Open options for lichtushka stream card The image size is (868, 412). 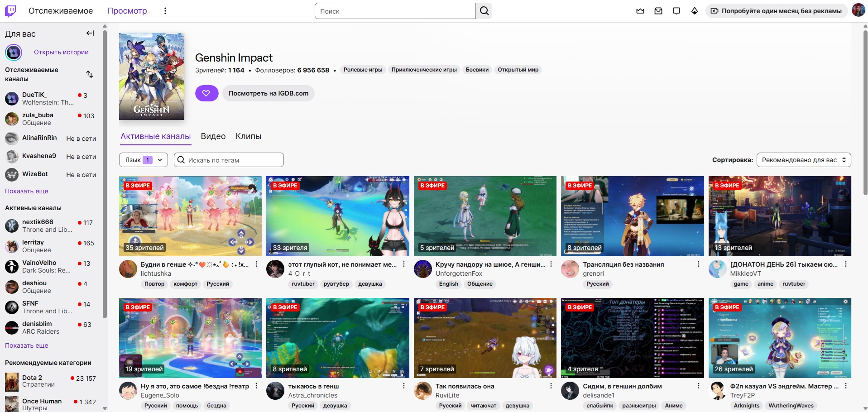coord(256,264)
